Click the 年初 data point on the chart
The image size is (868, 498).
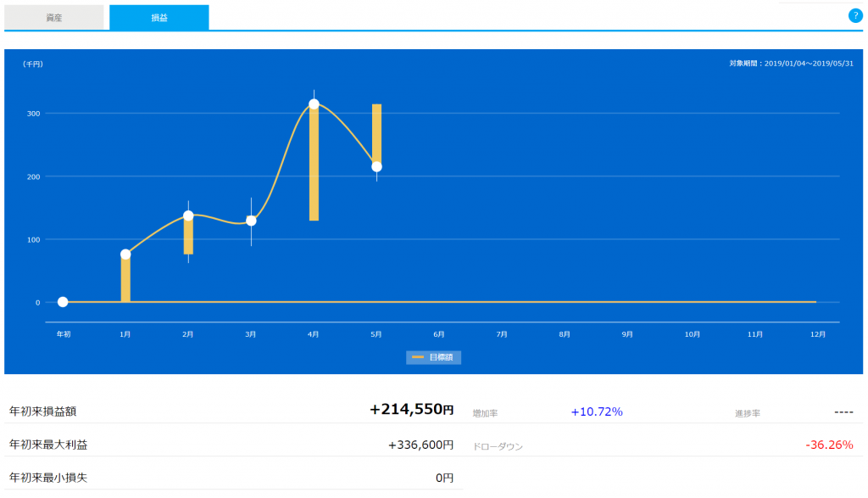[63, 302]
